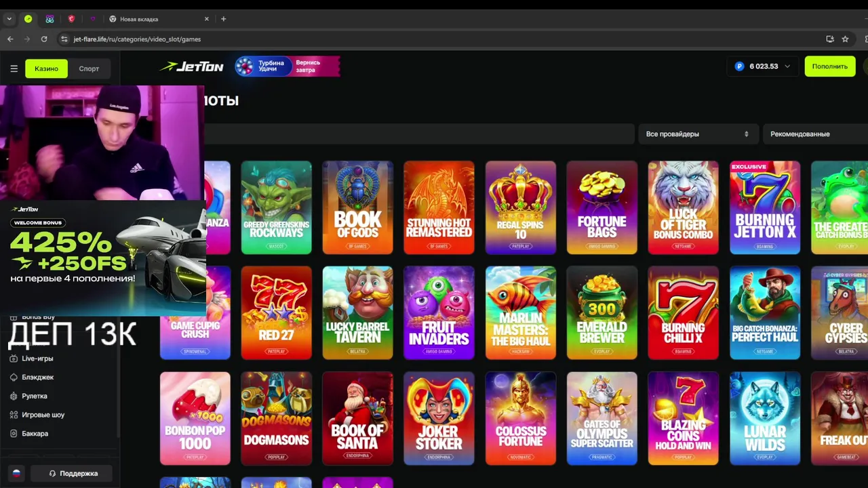Open Gates of Olympus Super Scatter

click(x=601, y=418)
